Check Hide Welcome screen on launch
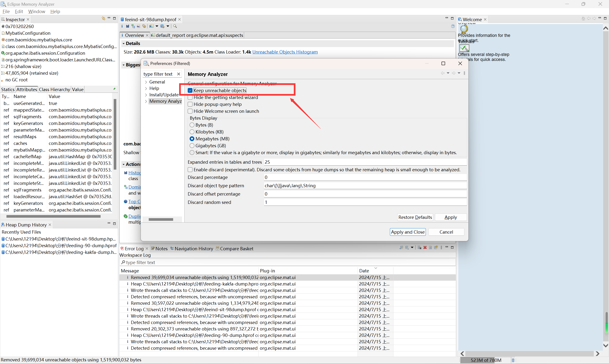 (190, 111)
